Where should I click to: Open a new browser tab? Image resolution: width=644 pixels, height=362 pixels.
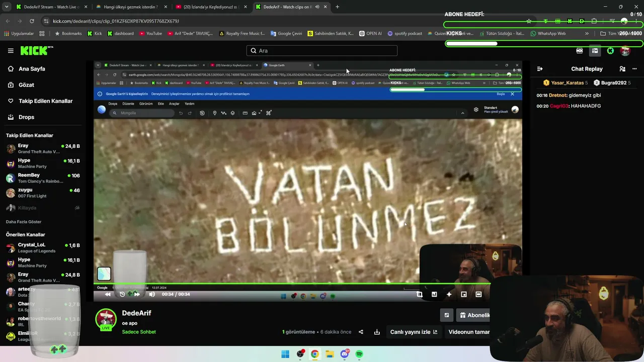click(337, 7)
